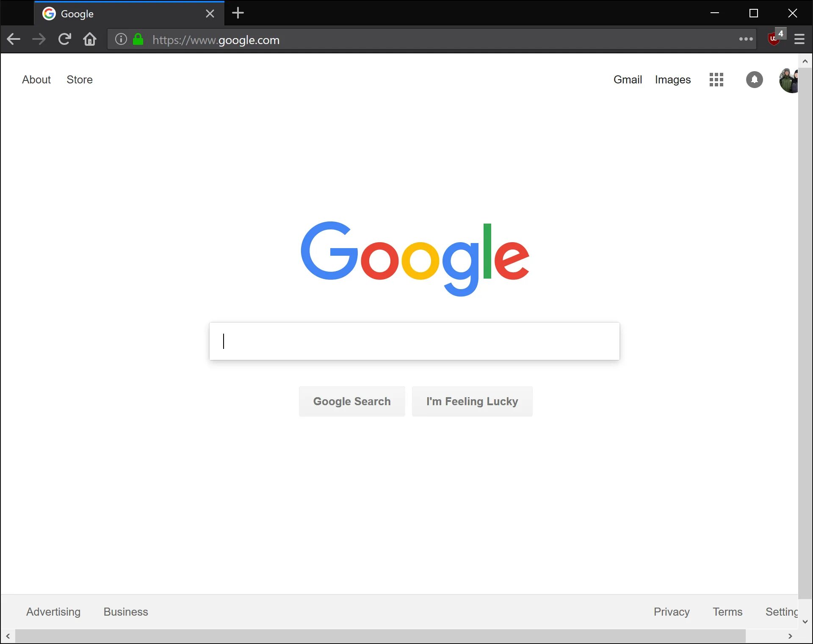Click the site information circle icon
Screen dimensions: 813x644
pyautogui.click(x=122, y=40)
